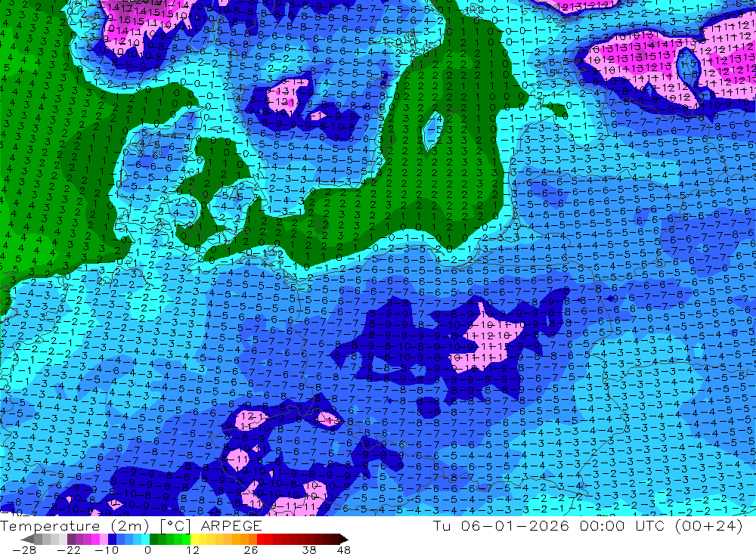756x554 pixels.
Task: Click the '26' legend value
Action: point(251,550)
